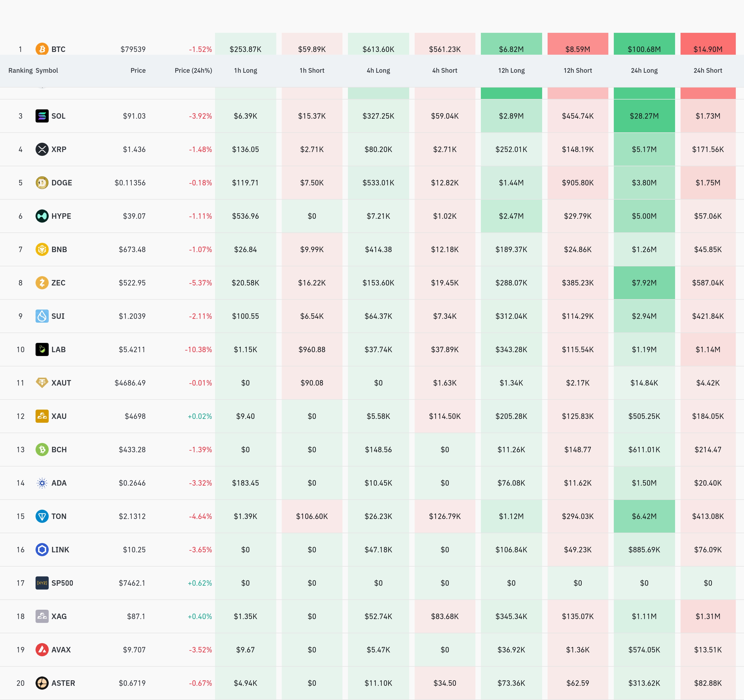This screenshot has height=700, width=744.
Task: Select XAUT price $4686.49
Action: click(x=130, y=383)
